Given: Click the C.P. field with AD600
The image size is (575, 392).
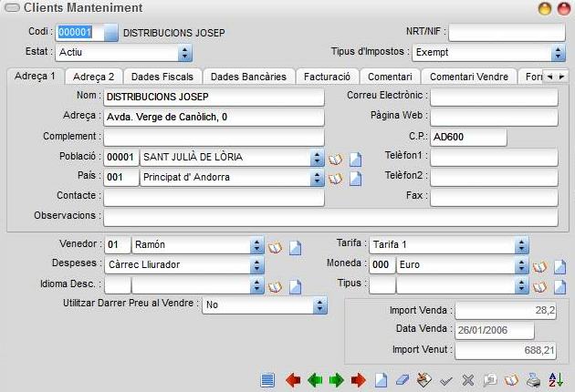Looking at the screenshot, I should [x=468, y=138].
